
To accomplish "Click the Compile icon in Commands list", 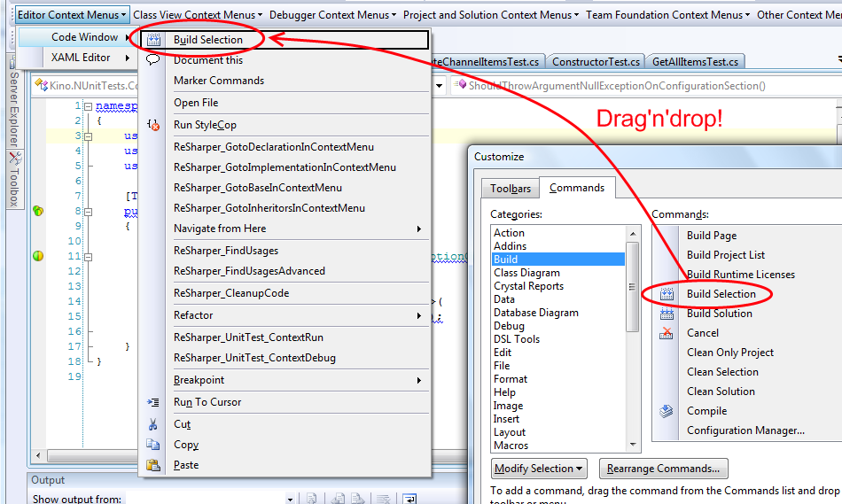I will pos(667,411).
